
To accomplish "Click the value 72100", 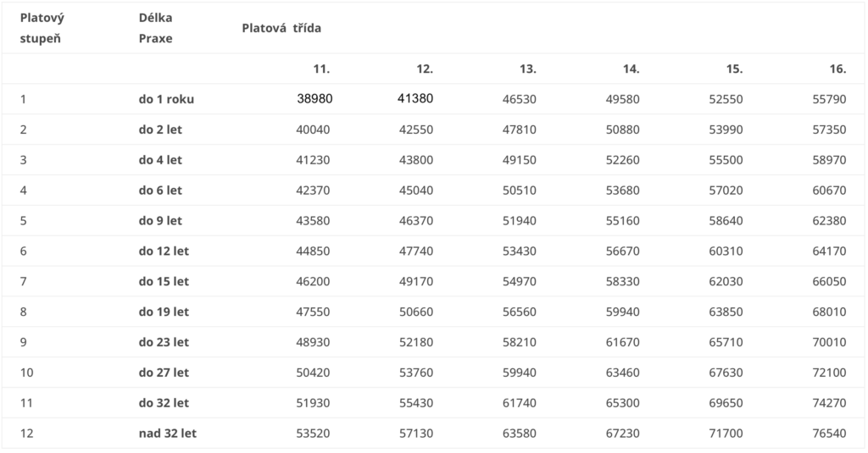I will [829, 373].
